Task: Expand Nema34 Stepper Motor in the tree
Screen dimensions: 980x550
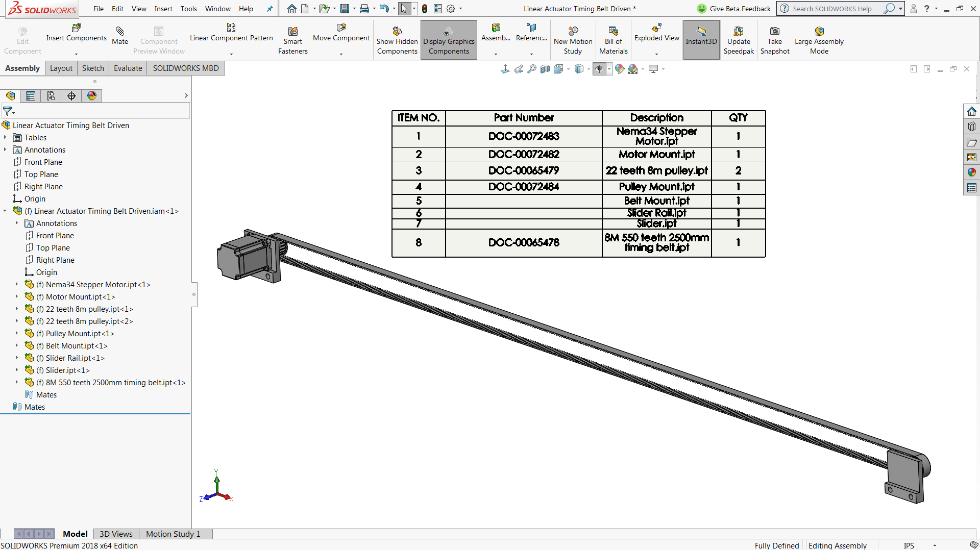Action: point(16,284)
